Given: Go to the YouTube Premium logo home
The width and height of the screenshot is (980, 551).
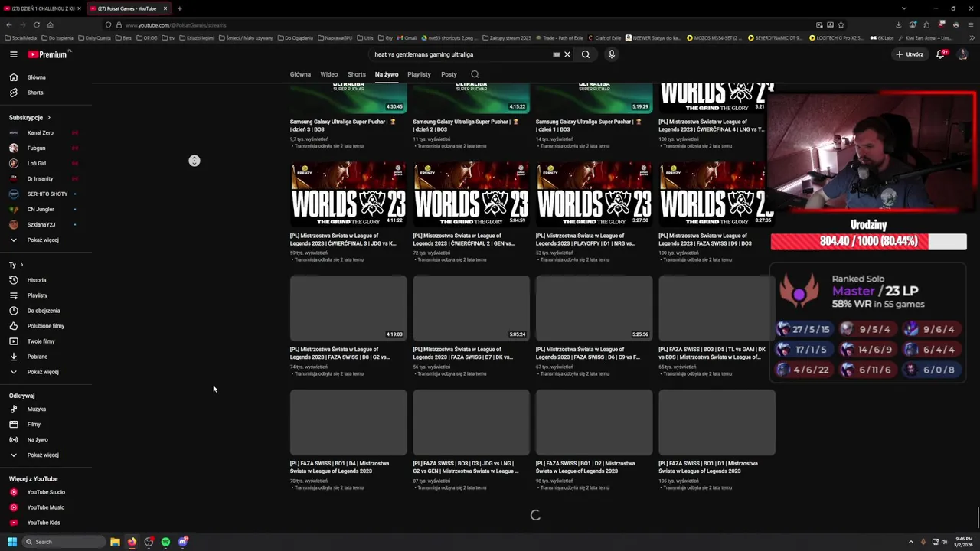Looking at the screenshot, I should point(49,54).
